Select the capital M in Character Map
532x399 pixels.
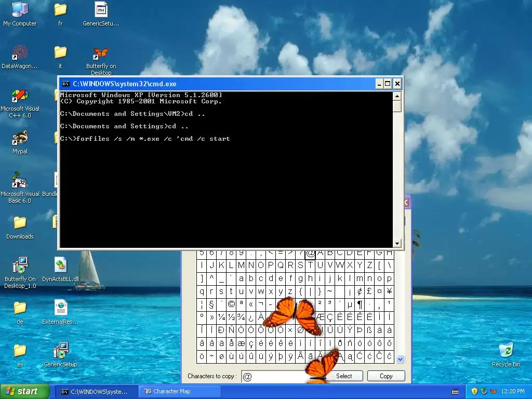241,265
